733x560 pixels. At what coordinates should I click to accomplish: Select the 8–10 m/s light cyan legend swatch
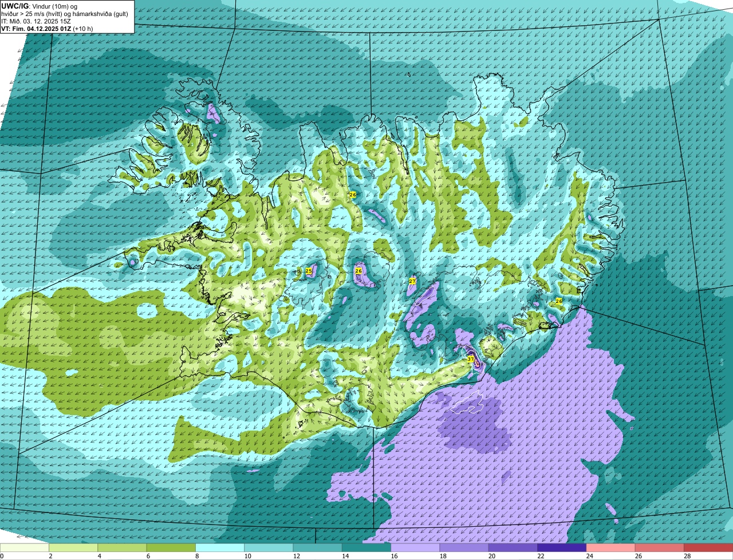pyautogui.click(x=220, y=547)
